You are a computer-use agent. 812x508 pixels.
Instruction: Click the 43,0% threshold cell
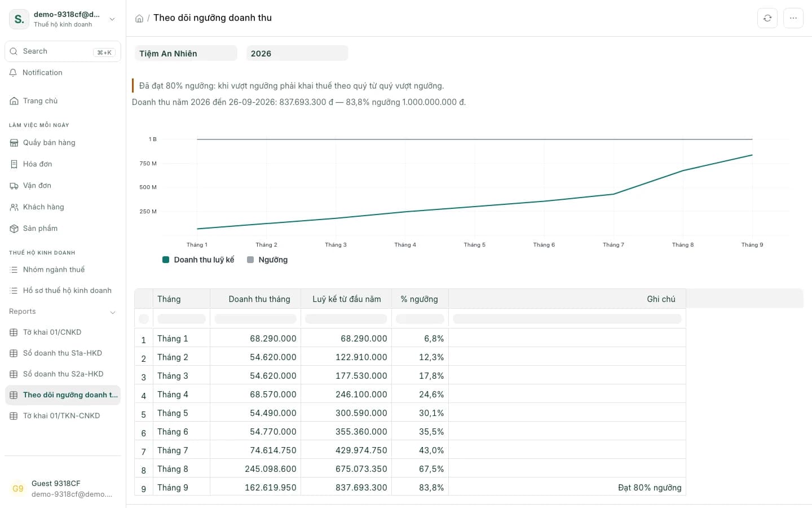coord(420,450)
